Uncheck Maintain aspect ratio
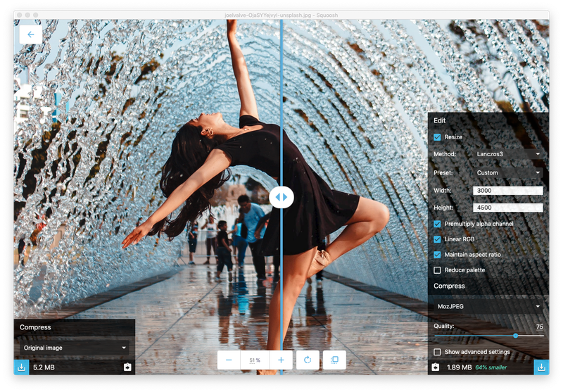This screenshot has width=563, height=392. coord(437,255)
